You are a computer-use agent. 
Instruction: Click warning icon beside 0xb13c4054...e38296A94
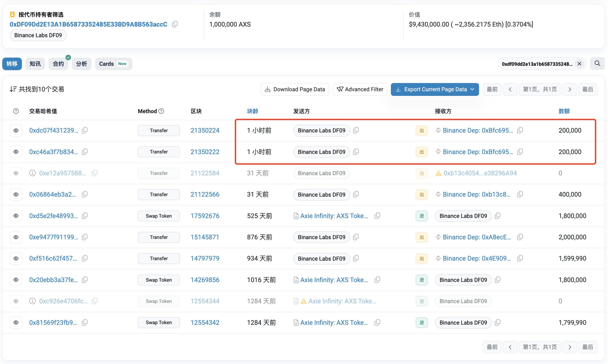coord(438,173)
